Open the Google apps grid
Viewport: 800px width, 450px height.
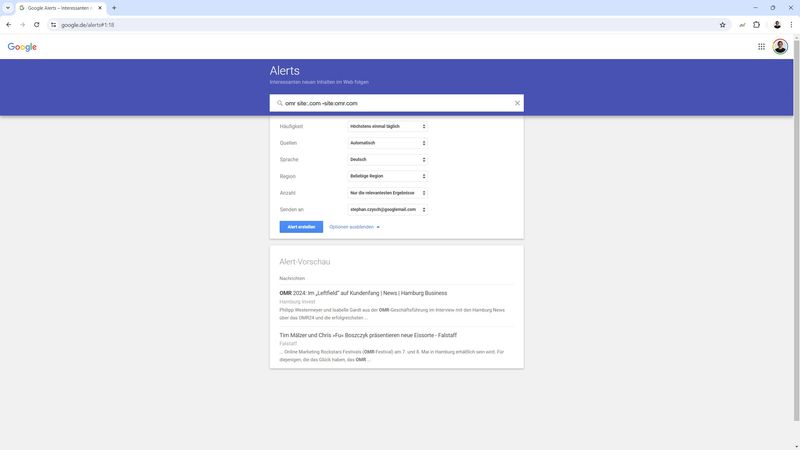click(761, 46)
